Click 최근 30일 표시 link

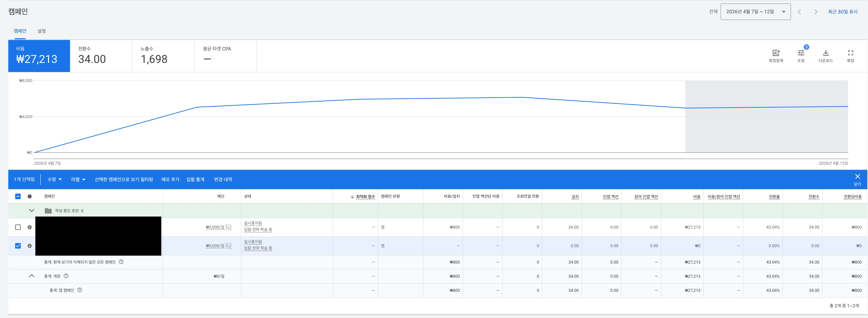click(842, 12)
